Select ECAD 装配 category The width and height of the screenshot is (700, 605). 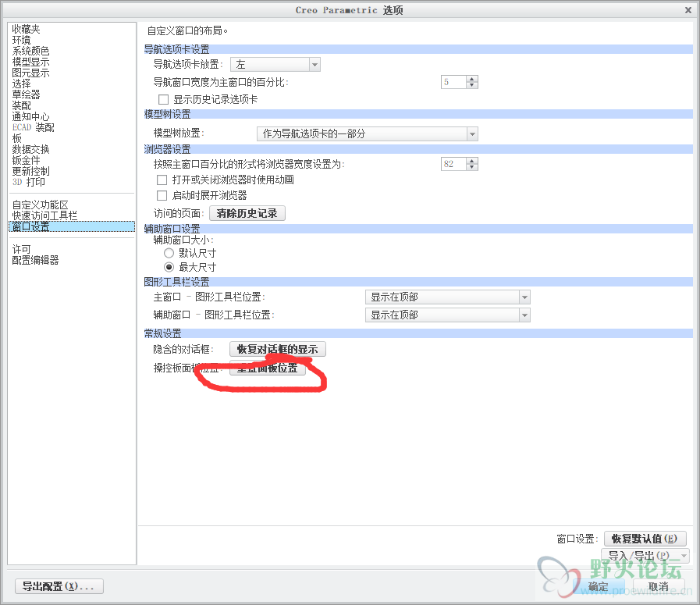coord(33,127)
